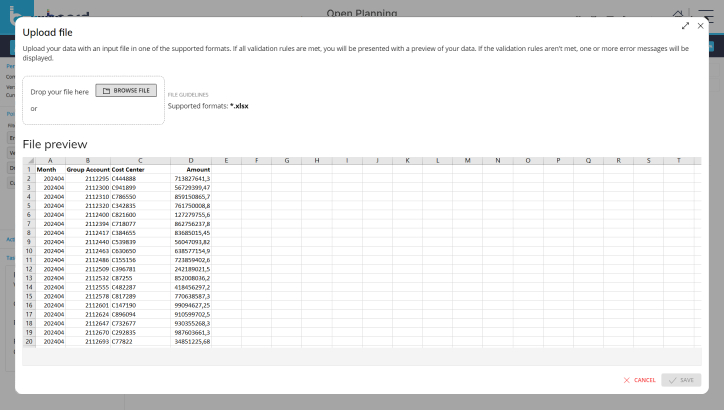
Task: Select the amount cell 713827641,3
Action: tap(191, 178)
